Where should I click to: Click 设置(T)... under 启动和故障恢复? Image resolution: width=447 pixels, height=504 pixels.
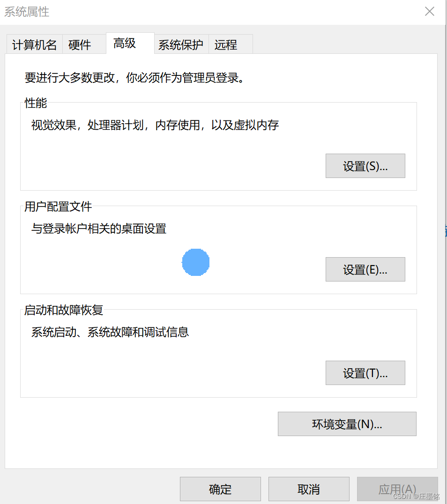coord(365,373)
